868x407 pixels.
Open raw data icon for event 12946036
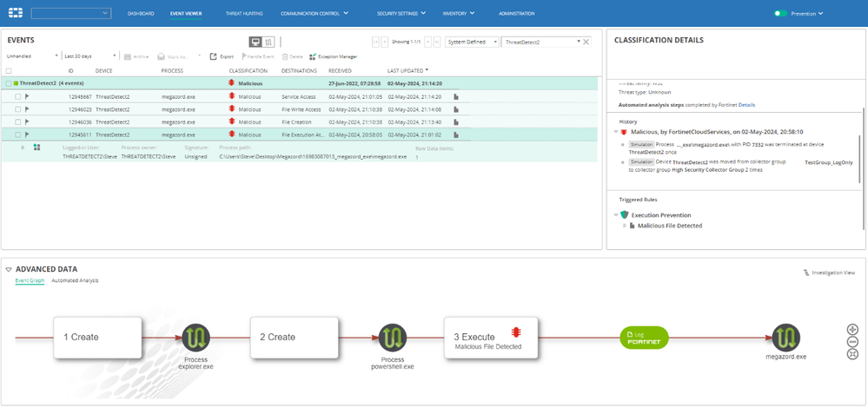click(457, 121)
